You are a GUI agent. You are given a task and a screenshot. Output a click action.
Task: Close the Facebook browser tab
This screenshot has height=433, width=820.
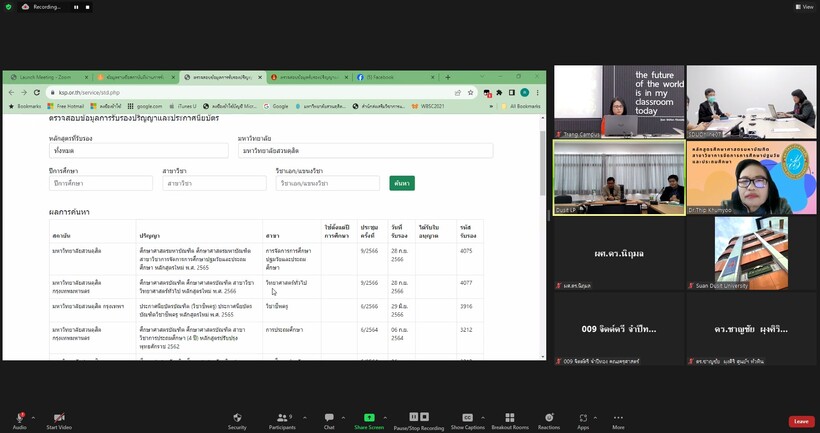432,77
